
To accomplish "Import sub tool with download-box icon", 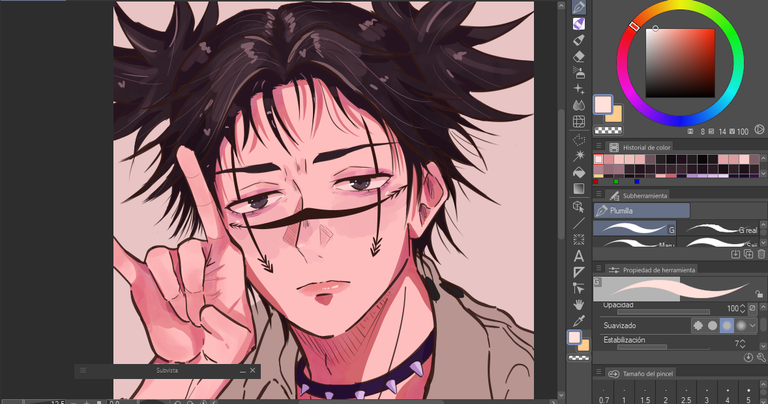I will point(735,254).
